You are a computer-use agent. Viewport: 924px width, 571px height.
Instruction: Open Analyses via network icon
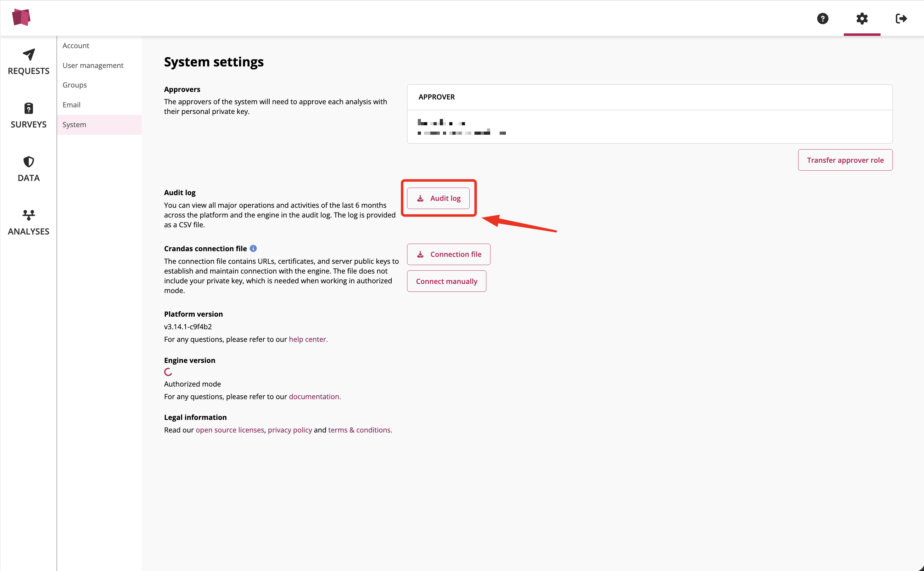pyautogui.click(x=29, y=215)
